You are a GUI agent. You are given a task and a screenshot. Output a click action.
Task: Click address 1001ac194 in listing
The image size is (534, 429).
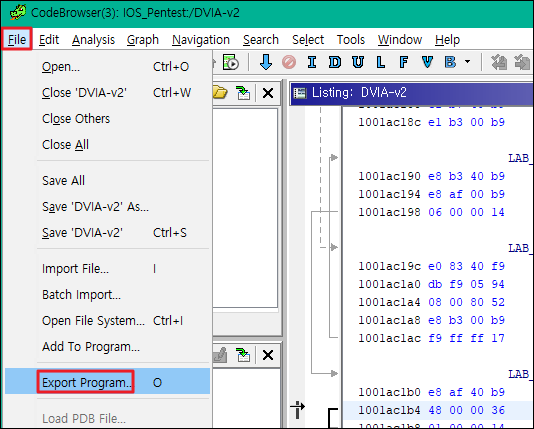[389, 194]
